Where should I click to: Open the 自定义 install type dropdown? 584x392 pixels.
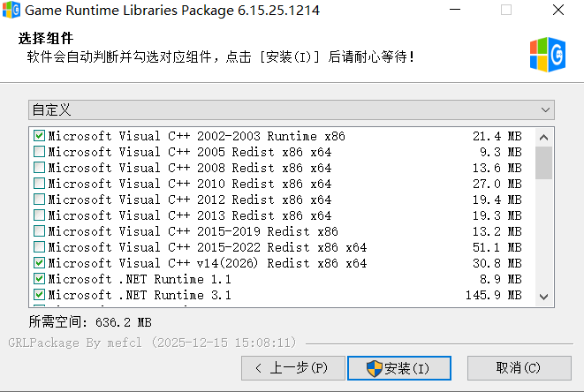point(292,109)
